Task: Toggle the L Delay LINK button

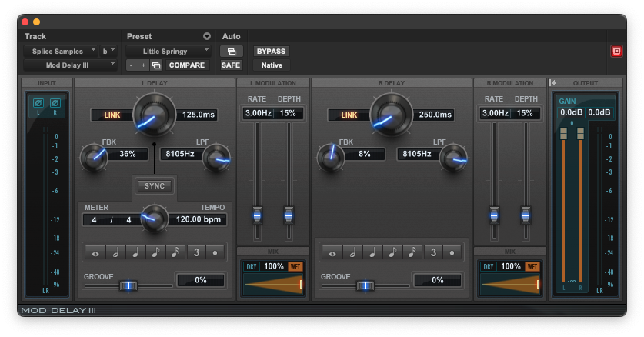Action: click(x=112, y=115)
